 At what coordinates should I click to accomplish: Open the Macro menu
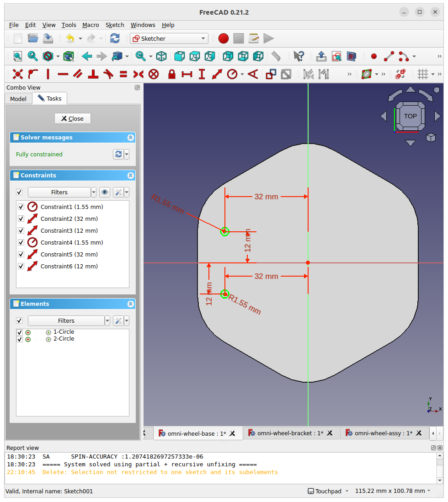coord(91,25)
